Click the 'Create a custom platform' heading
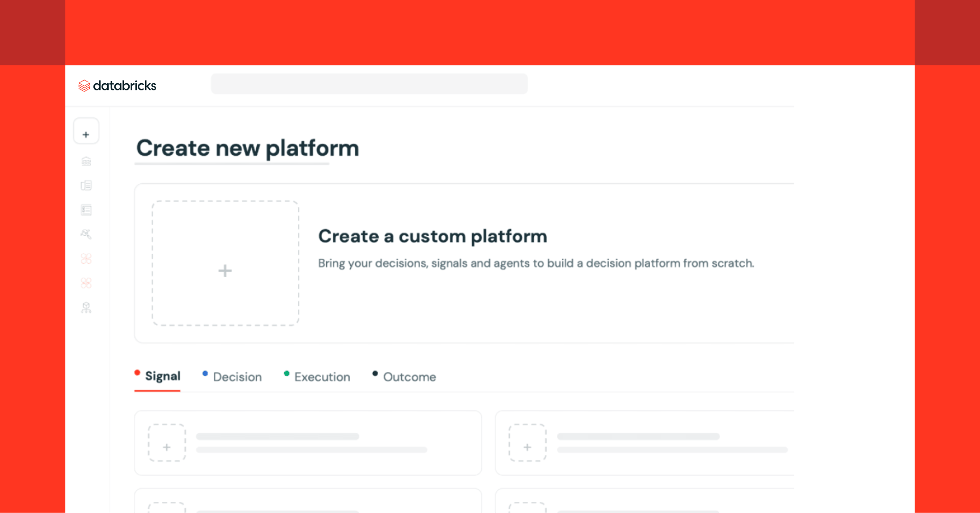 coord(432,236)
